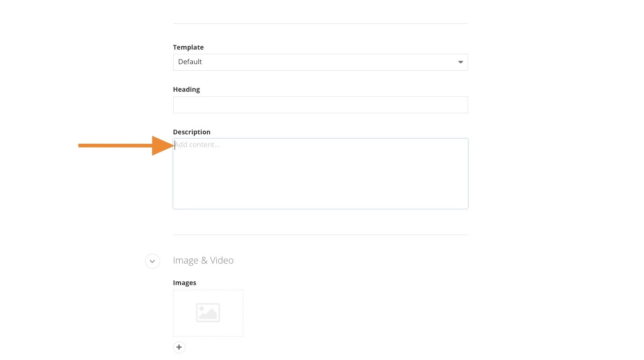Collapse the Image & Video section chevron
This screenshot has height=360, width=644.
click(153, 261)
